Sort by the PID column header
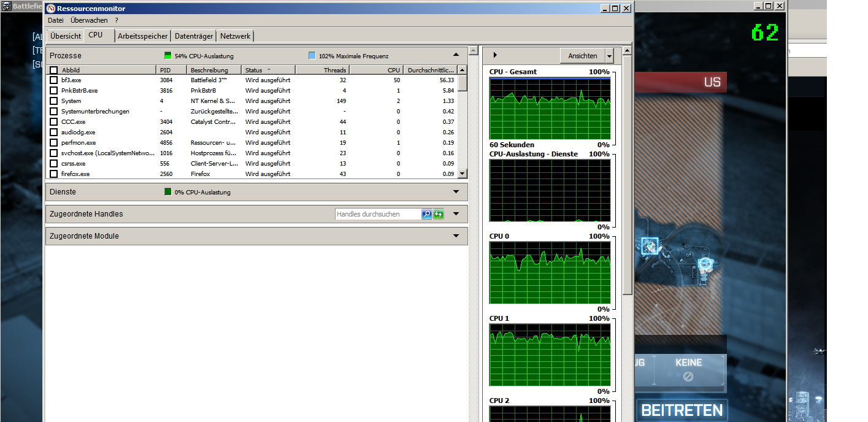The height and width of the screenshot is (422, 868). [172, 70]
